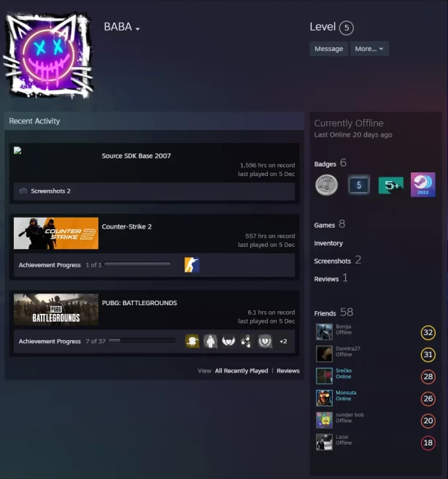Viewport: 448px width, 479px height.
Task: Open the fourth PUBG achievement icon
Action: pos(247,341)
